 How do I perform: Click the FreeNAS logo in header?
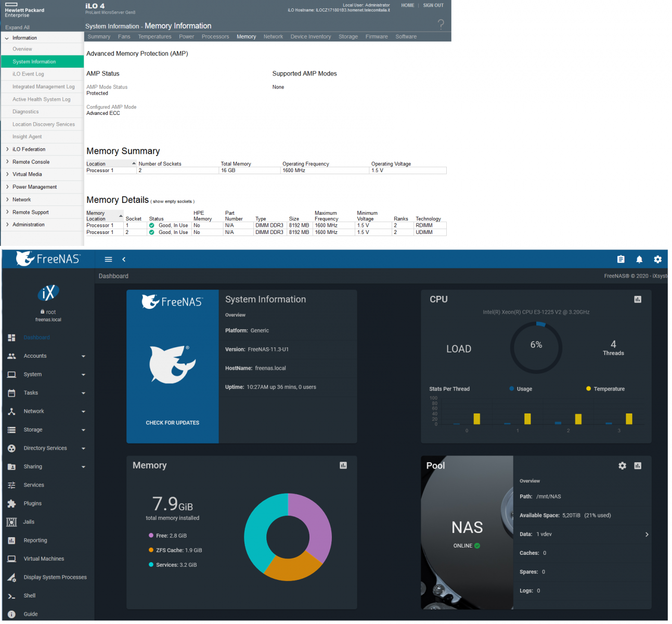click(x=48, y=258)
